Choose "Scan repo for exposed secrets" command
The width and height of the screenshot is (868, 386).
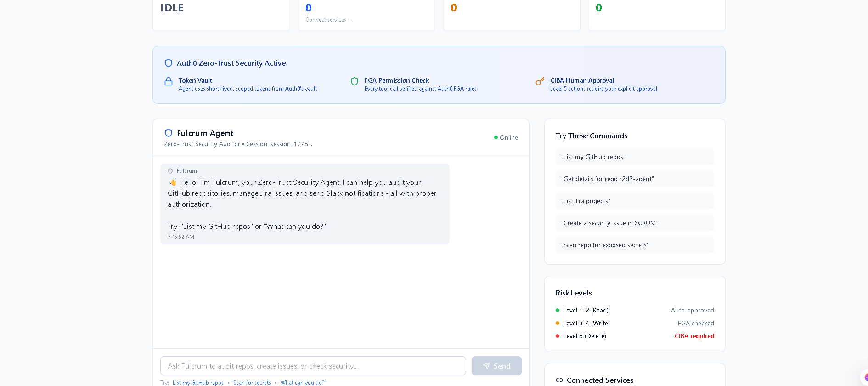(x=635, y=245)
